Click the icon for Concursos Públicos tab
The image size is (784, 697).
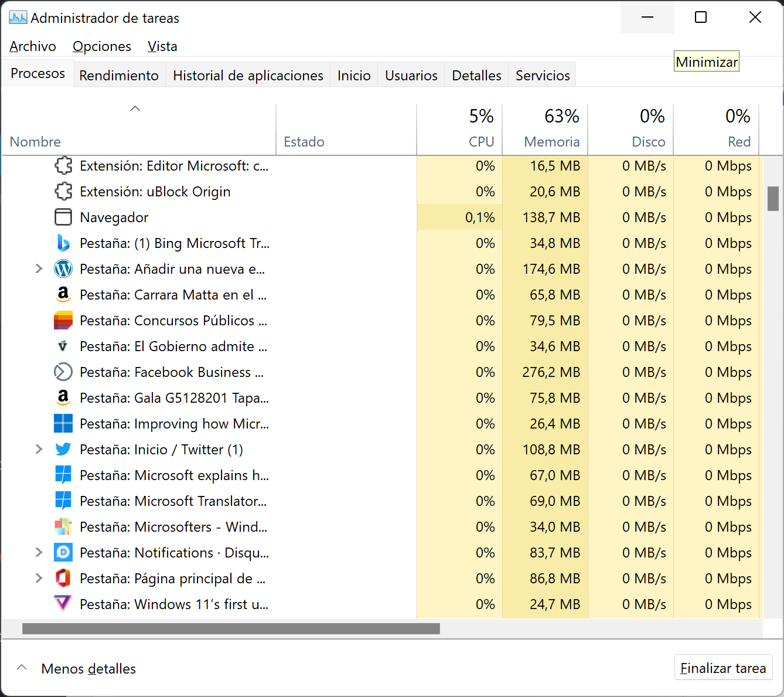[63, 321]
